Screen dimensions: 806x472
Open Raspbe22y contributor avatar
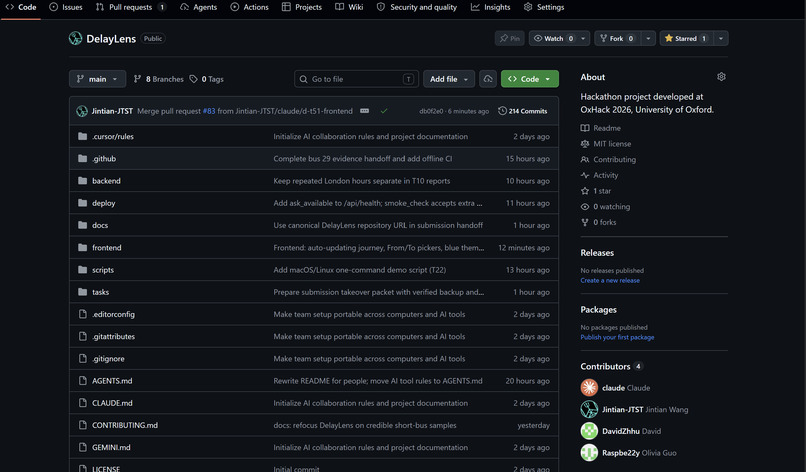(x=589, y=452)
